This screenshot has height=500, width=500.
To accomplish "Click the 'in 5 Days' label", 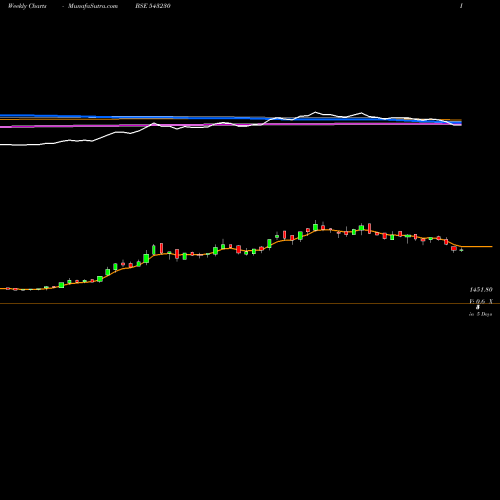I will coord(480,314).
